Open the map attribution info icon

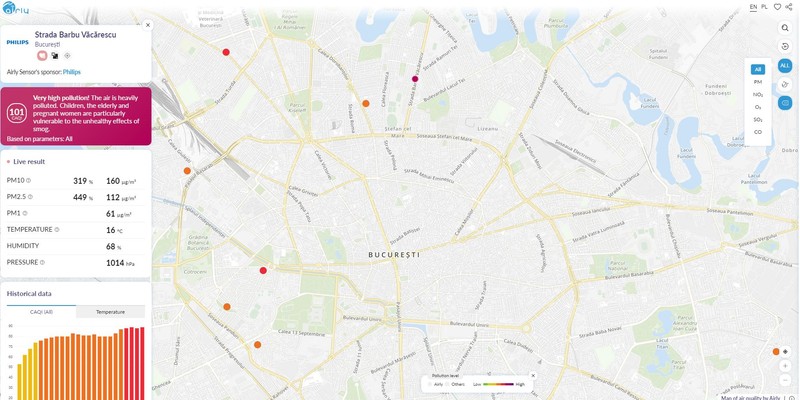[x=791, y=397]
